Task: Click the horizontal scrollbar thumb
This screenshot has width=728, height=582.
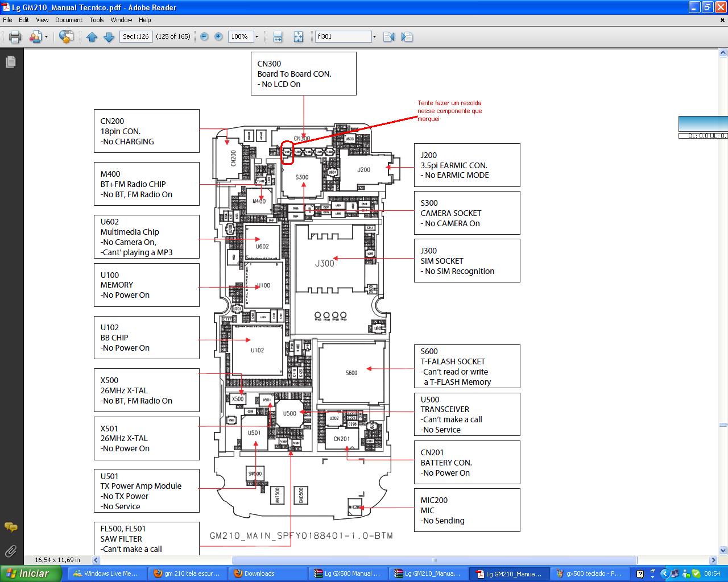Action: [435, 560]
